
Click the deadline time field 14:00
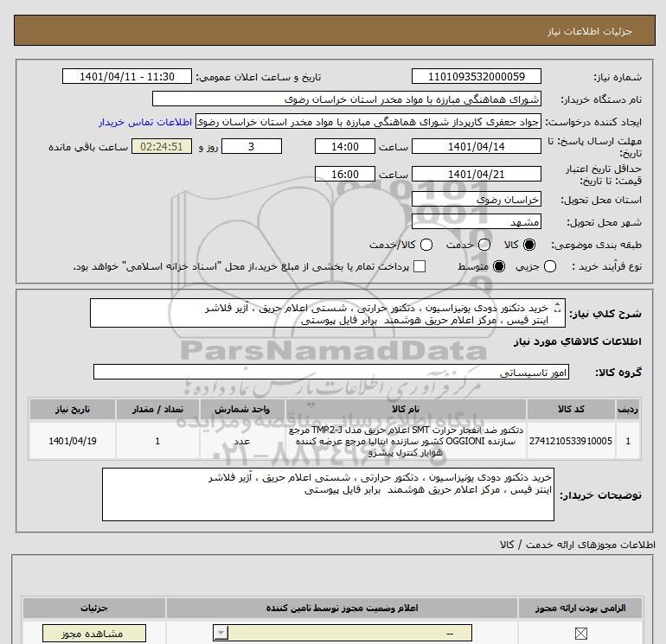tap(345, 146)
